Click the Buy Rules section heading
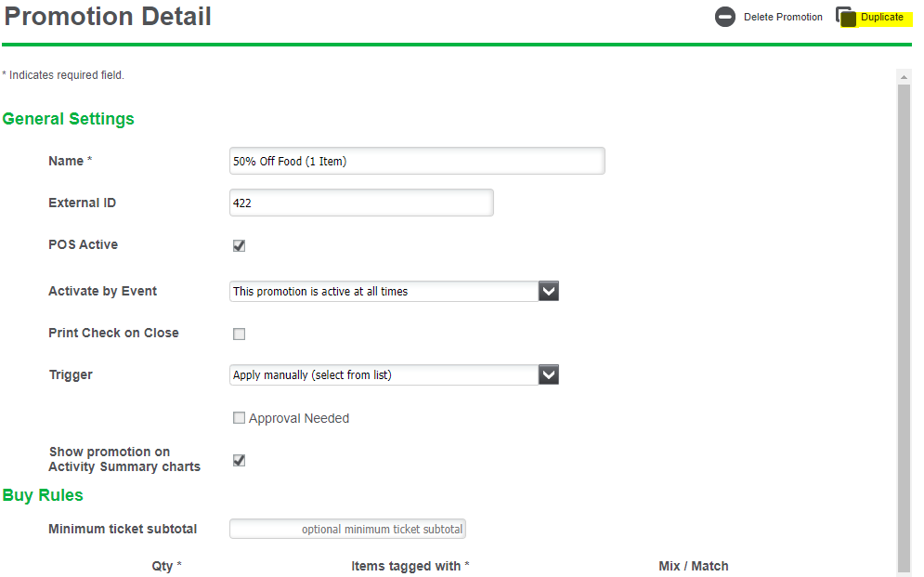Viewport: 924px width, 577px height. click(x=43, y=494)
